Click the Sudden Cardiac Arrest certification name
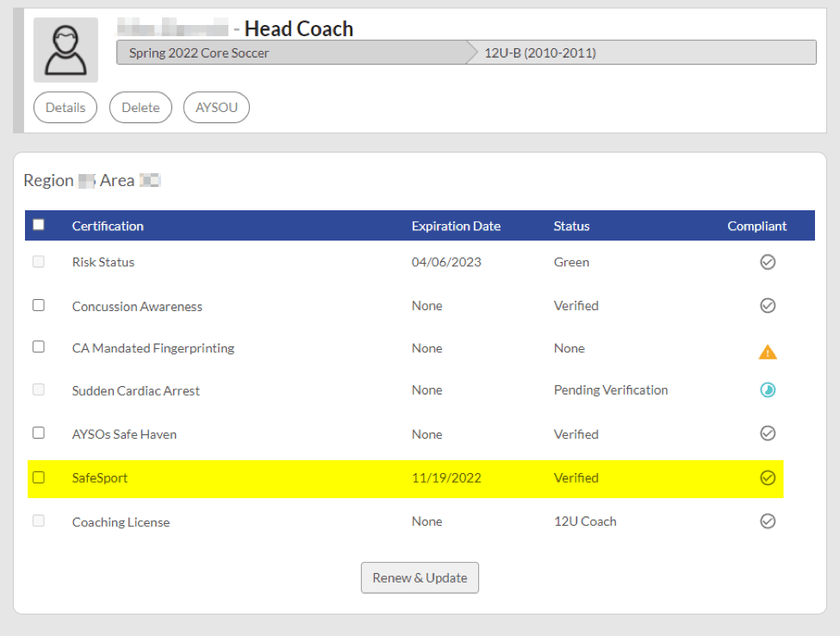Image resolution: width=840 pixels, height=636 pixels. click(136, 391)
